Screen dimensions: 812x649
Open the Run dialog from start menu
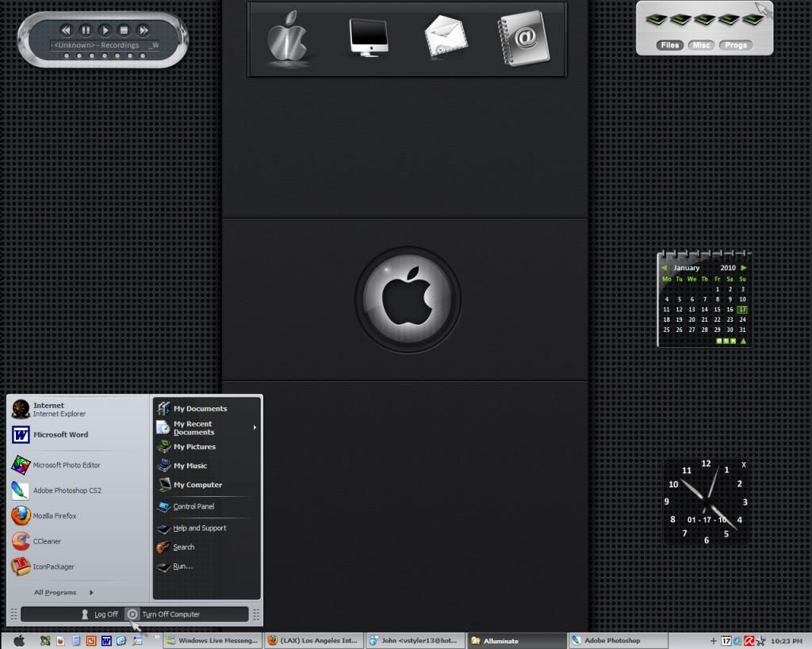pyautogui.click(x=207, y=567)
